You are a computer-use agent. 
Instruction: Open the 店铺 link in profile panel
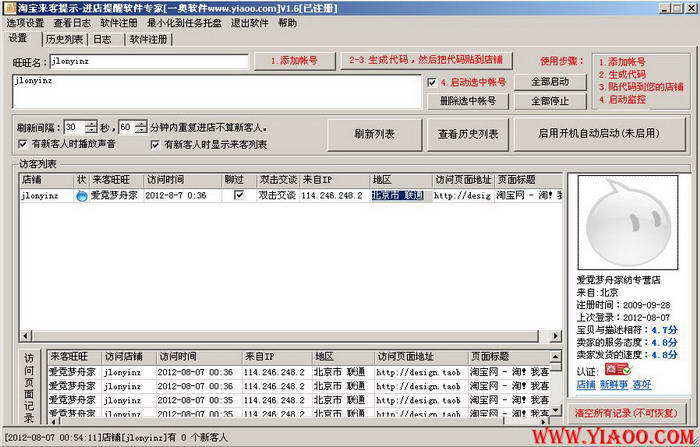coord(585,384)
